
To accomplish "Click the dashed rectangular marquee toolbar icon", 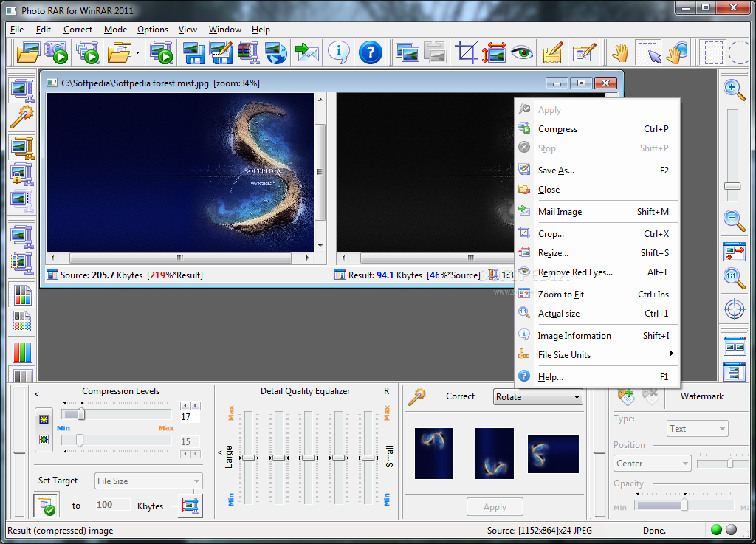I will (714, 52).
